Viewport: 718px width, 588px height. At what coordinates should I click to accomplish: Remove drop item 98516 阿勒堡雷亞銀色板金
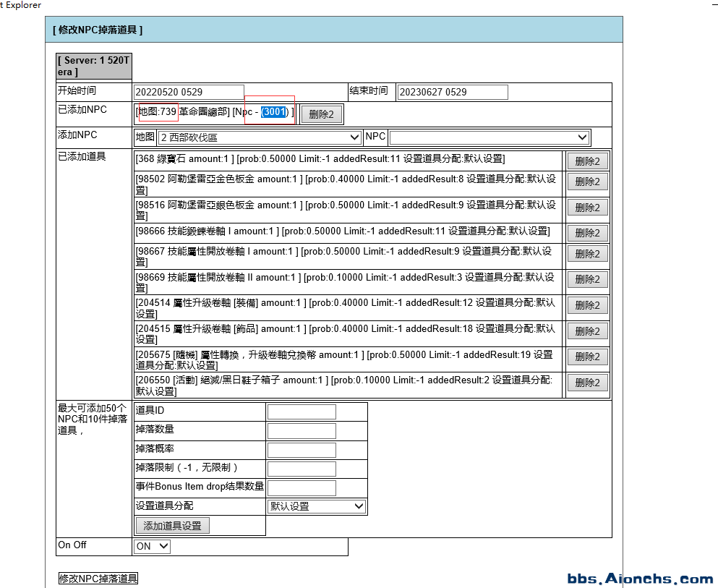click(x=588, y=207)
